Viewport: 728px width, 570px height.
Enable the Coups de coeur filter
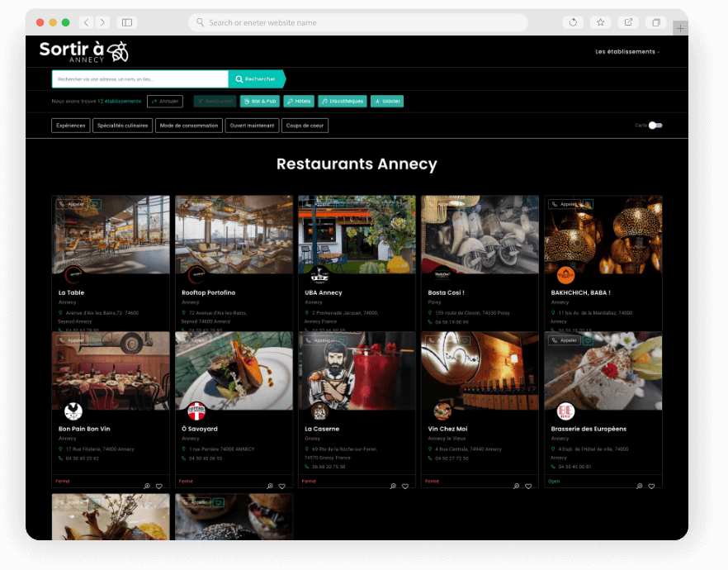(305, 126)
